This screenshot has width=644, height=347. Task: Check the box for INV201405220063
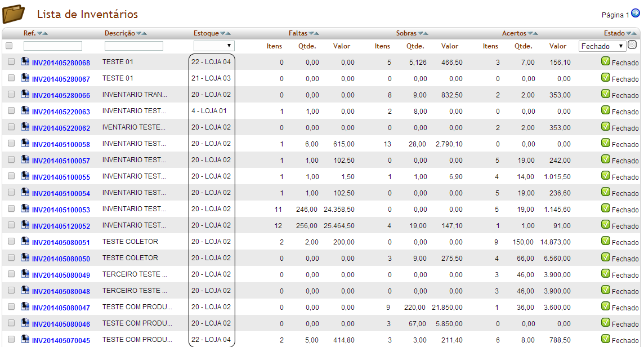point(11,111)
